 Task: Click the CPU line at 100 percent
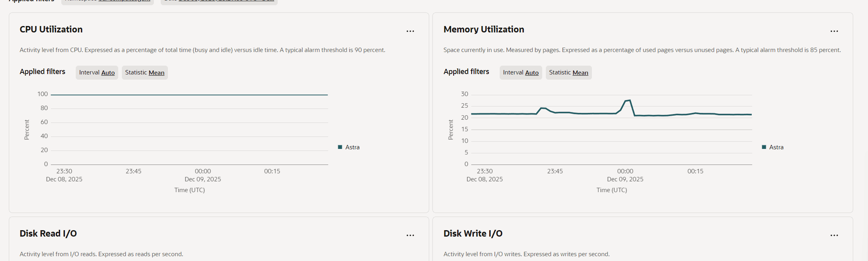189,95
